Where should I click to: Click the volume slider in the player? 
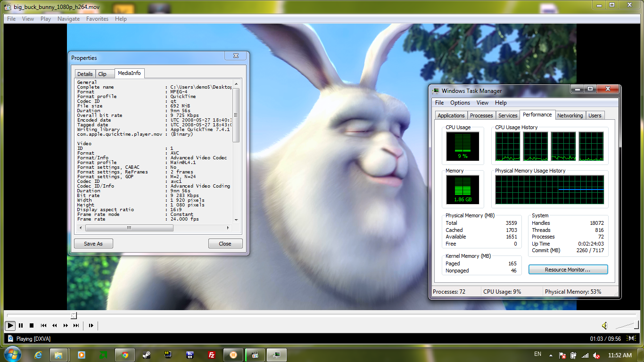626,325
